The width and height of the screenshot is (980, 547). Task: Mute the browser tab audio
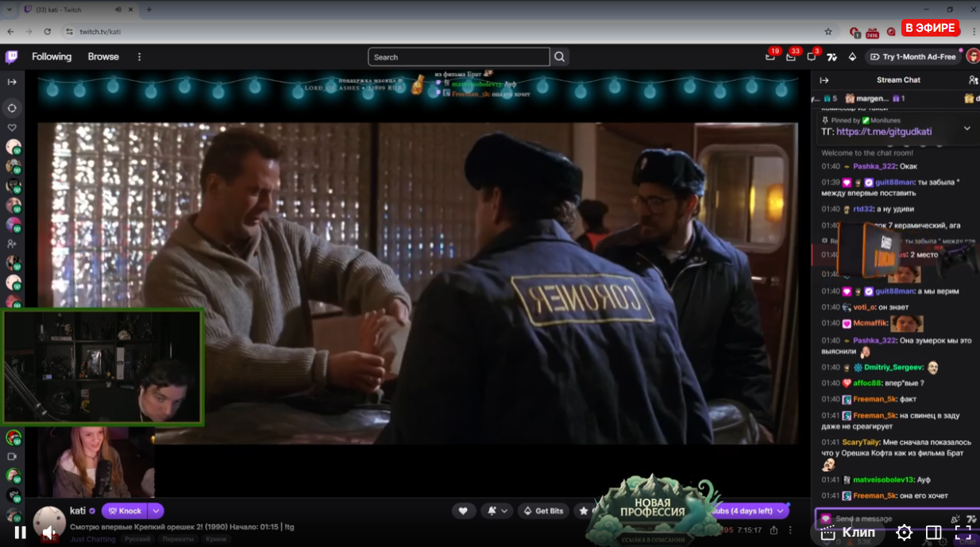[x=118, y=10]
